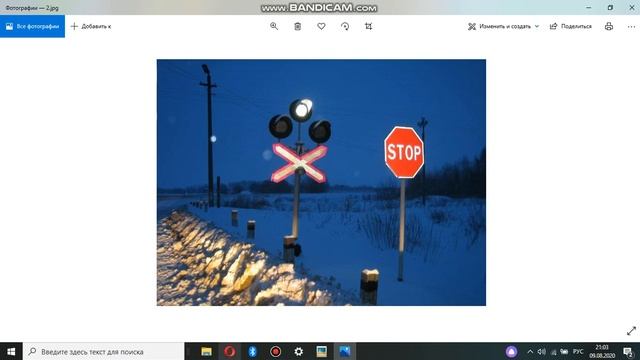Viewport: 640px width, 360px height.
Task: Show hidden system tray icons
Action: [530, 351]
